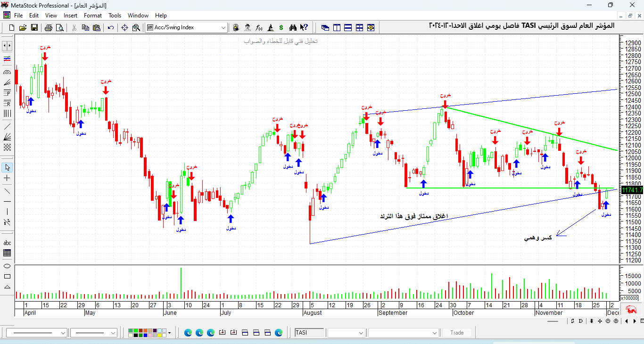
Task: Select the vertical line drawing tool
Action: coord(7,212)
